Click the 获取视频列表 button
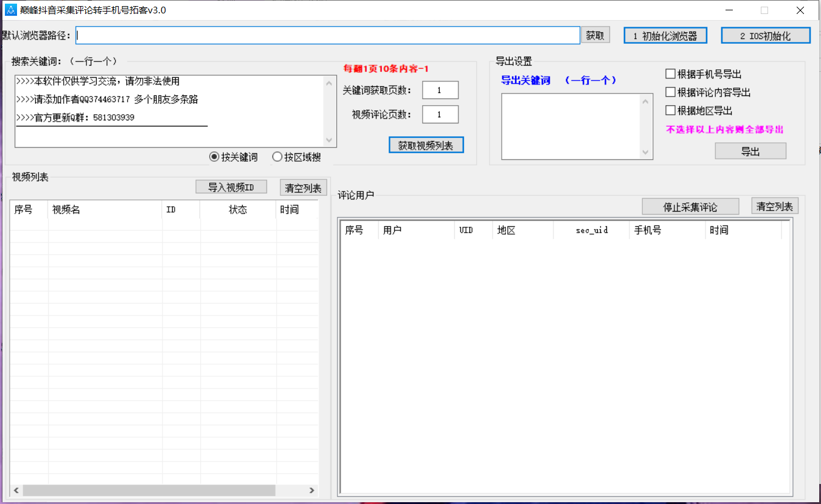 click(x=426, y=145)
